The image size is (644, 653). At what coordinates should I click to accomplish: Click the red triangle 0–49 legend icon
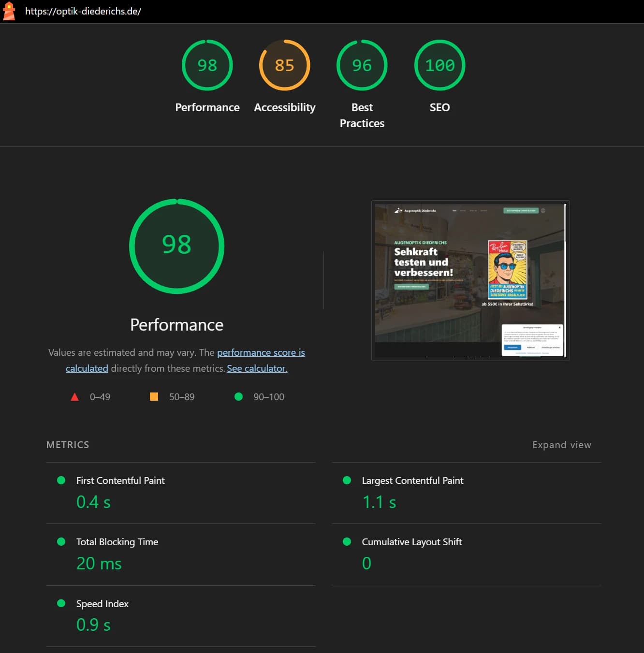pyautogui.click(x=74, y=397)
